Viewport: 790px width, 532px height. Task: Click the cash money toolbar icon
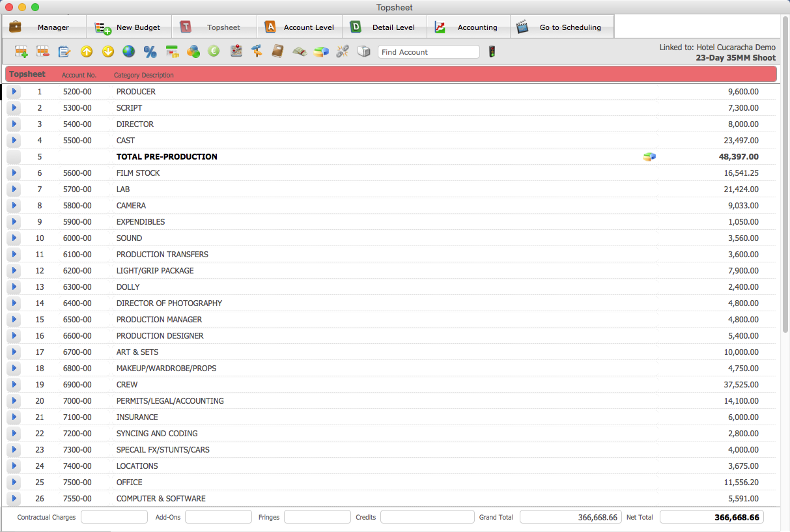pos(300,51)
